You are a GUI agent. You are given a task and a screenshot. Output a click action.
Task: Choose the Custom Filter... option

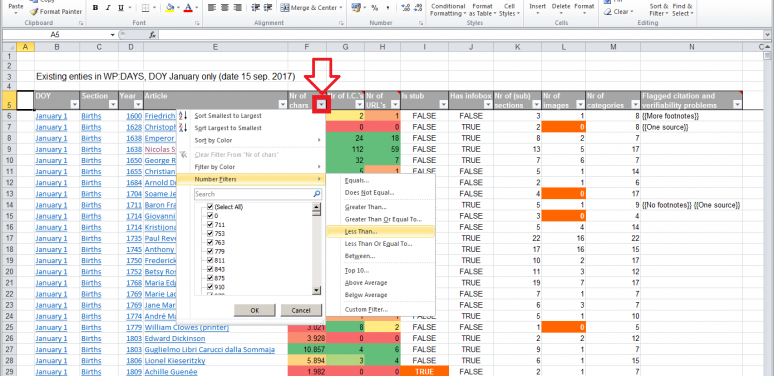click(x=366, y=310)
